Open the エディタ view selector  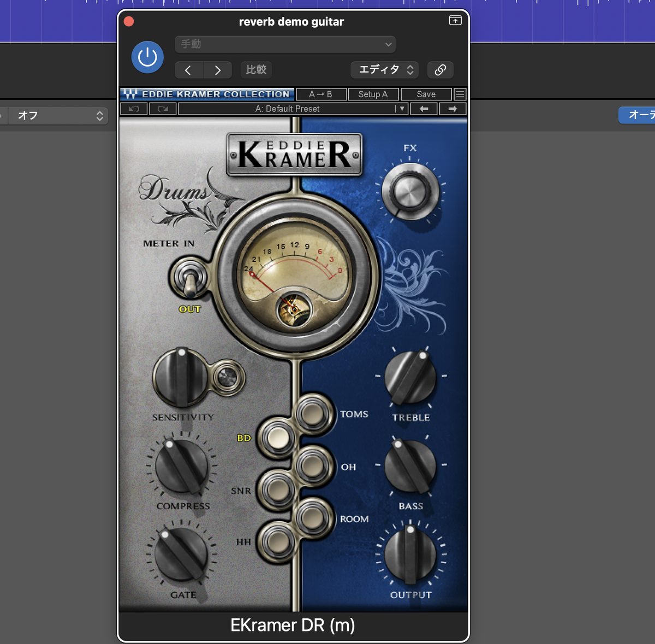point(385,70)
